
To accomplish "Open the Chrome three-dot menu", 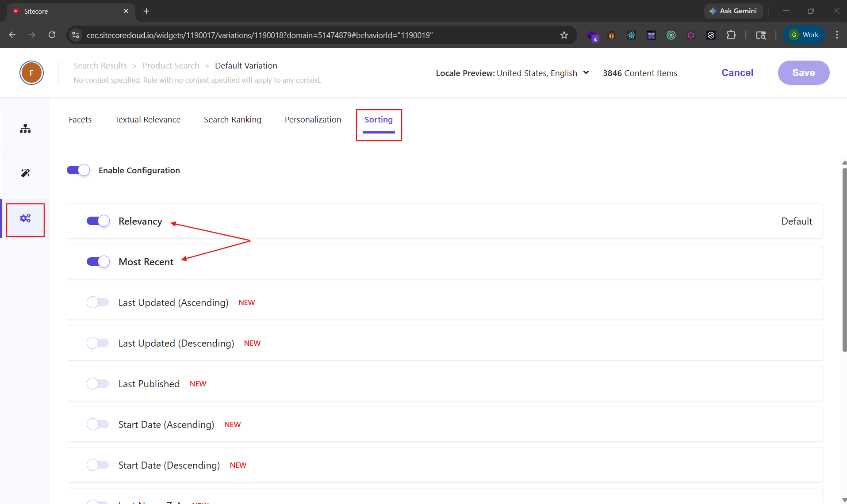I will pos(837,35).
